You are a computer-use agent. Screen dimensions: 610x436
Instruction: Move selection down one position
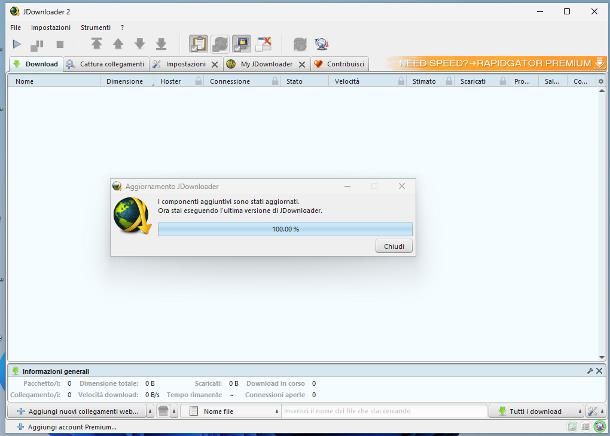(140, 44)
